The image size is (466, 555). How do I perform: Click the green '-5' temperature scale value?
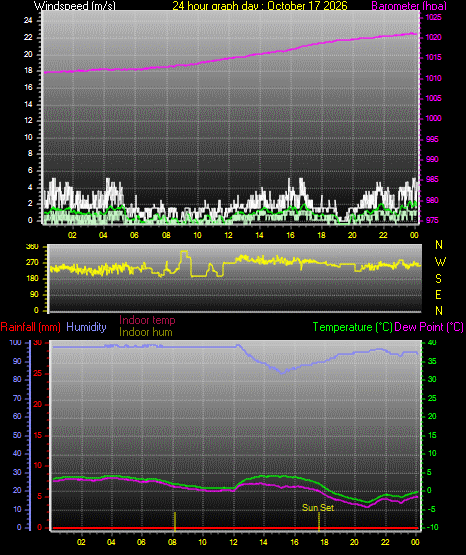432,509
